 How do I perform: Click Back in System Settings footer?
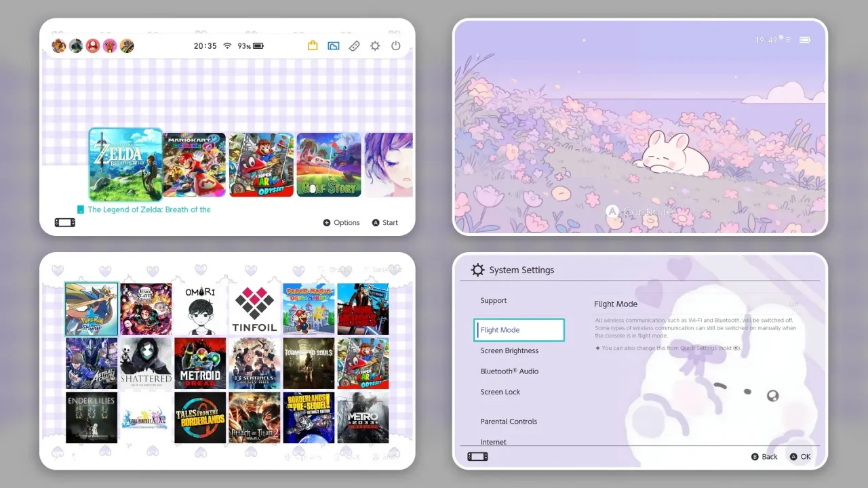point(764,457)
